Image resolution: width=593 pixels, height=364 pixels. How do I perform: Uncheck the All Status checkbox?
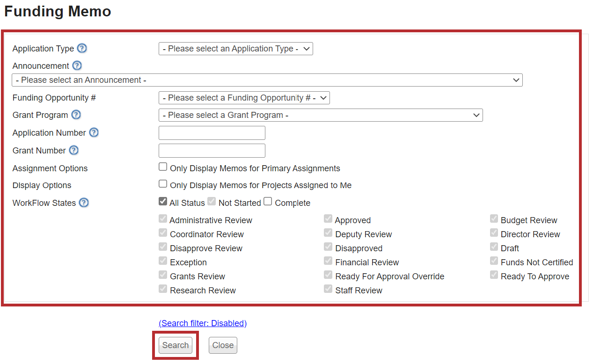click(x=163, y=202)
